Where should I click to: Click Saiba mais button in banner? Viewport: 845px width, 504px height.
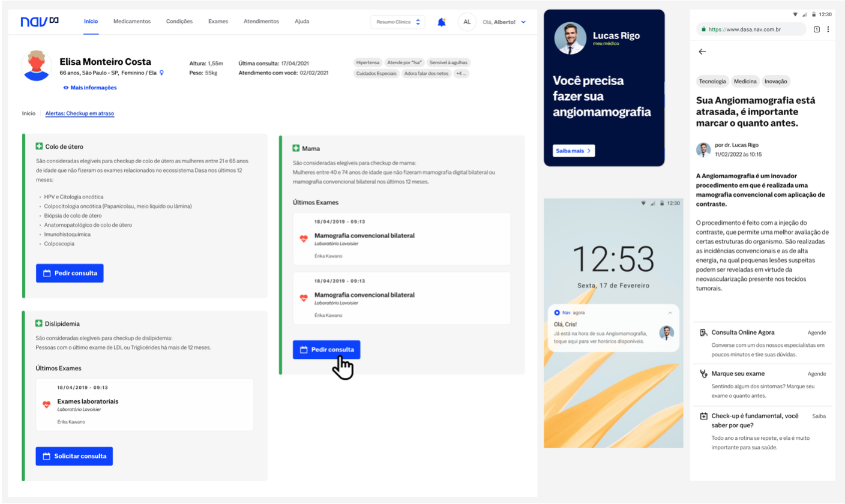point(573,151)
